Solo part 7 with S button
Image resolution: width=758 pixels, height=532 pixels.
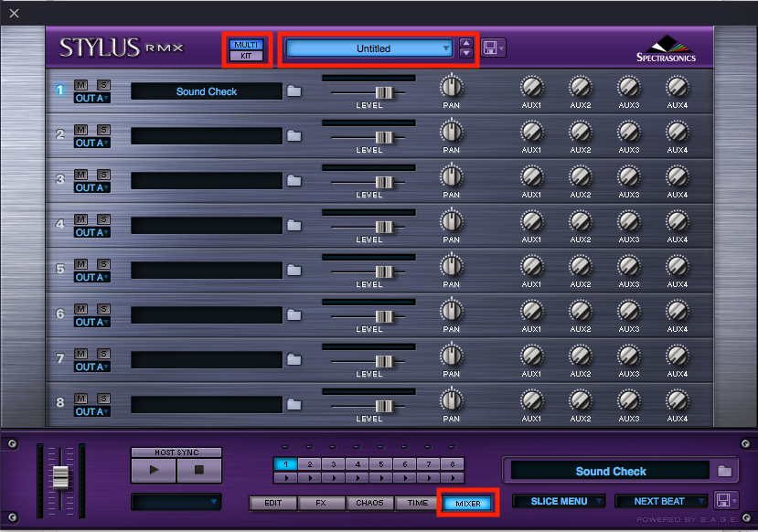click(103, 354)
